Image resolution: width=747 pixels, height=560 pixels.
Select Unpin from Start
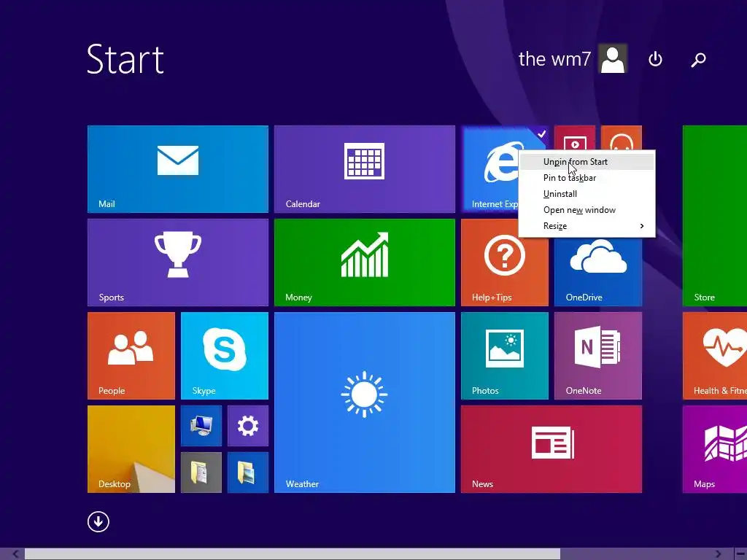[587, 162]
